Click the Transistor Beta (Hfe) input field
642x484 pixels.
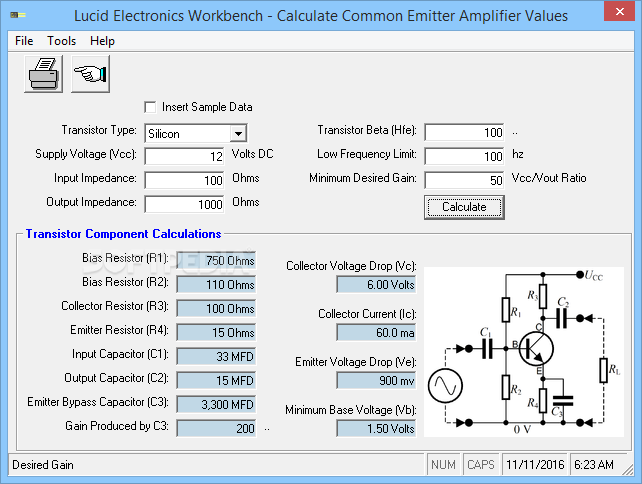pyautogui.click(x=464, y=132)
